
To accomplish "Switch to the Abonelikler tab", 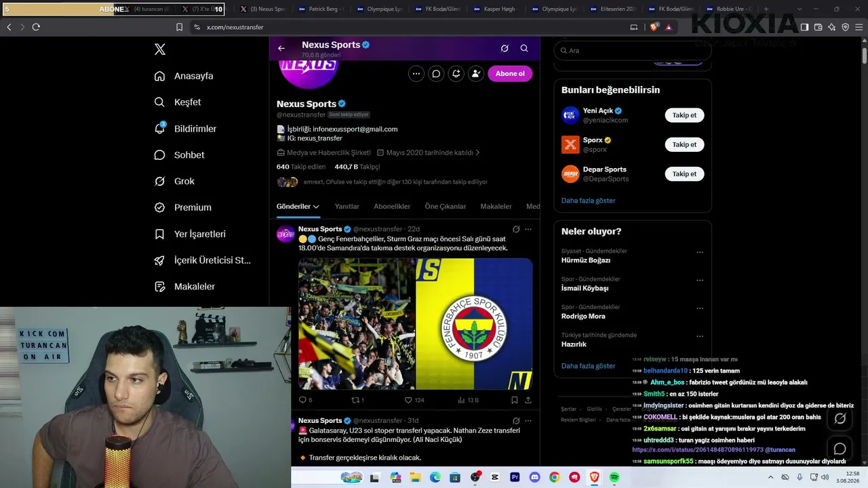I will pyautogui.click(x=392, y=207).
